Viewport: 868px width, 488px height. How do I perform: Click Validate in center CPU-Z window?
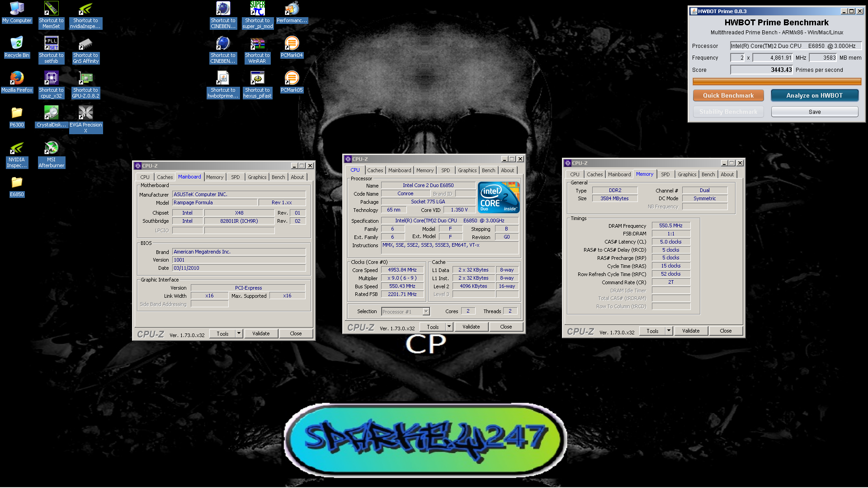pyautogui.click(x=471, y=327)
